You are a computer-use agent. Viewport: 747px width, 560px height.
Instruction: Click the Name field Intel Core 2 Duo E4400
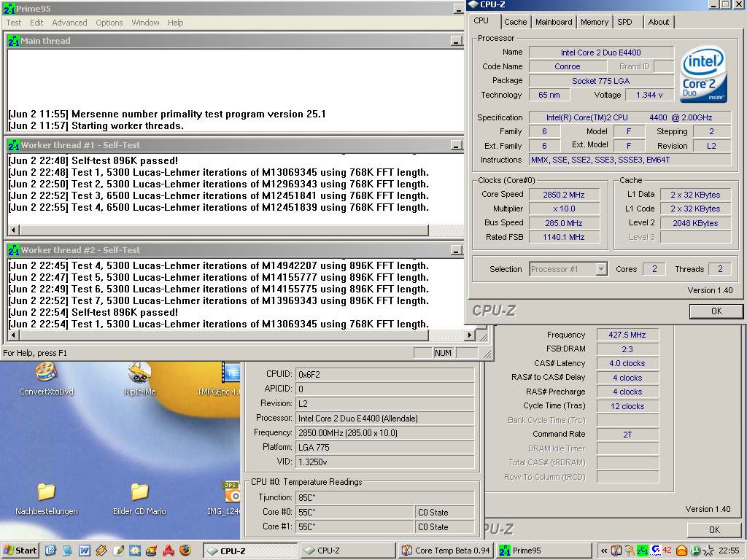tap(601, 52)
